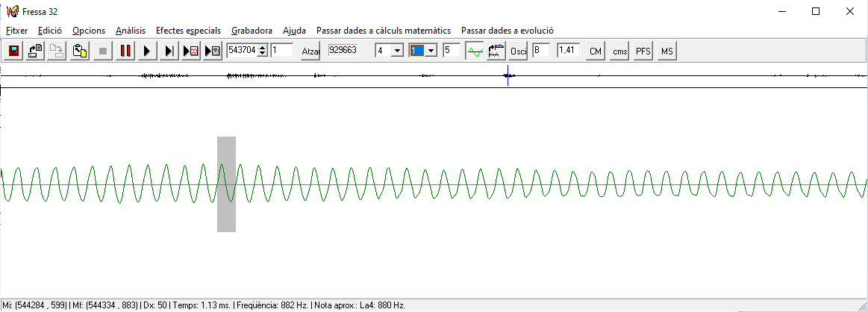This screenshot has height=312, width=868.
Task: Open the Anàlisis menu
Action: click(130, 31)
